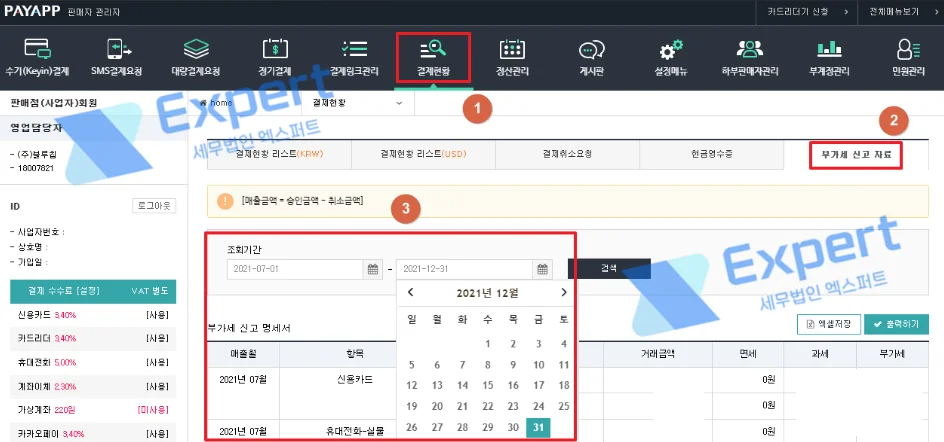Go to next month in calendar
This screenshot has width=944, height=442.
tap(564, 293)
